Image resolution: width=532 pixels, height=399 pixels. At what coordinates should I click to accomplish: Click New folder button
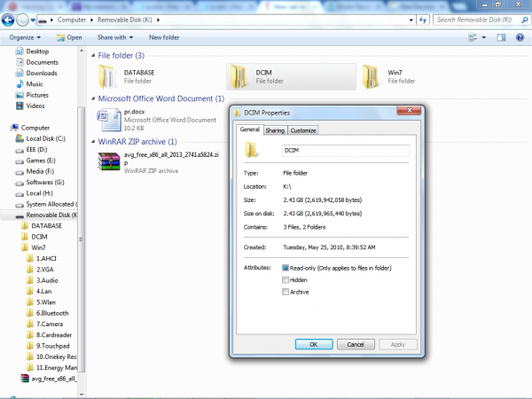[x=164, y=37]
